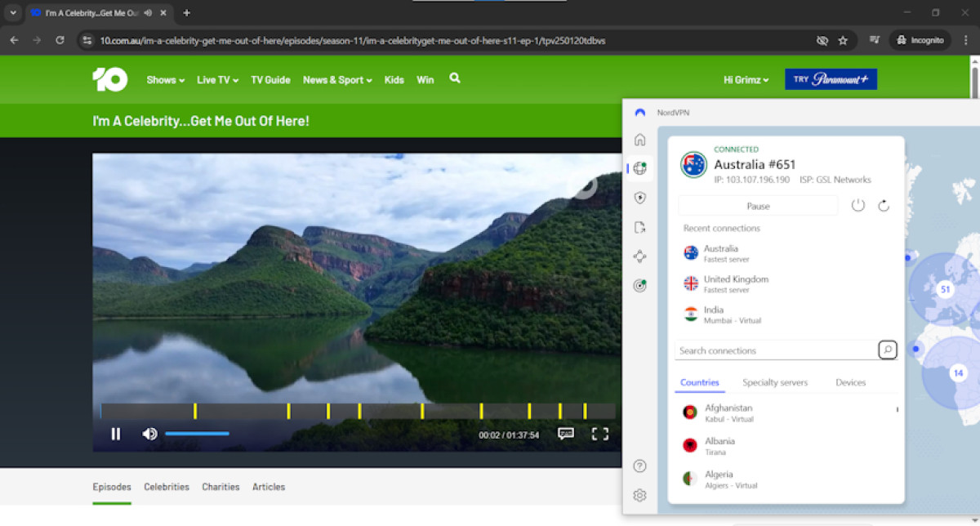980x526 pixels.
Task: Reconnect VPN using refresh icon
Action: pyautogui.click(x=884, y=206)
